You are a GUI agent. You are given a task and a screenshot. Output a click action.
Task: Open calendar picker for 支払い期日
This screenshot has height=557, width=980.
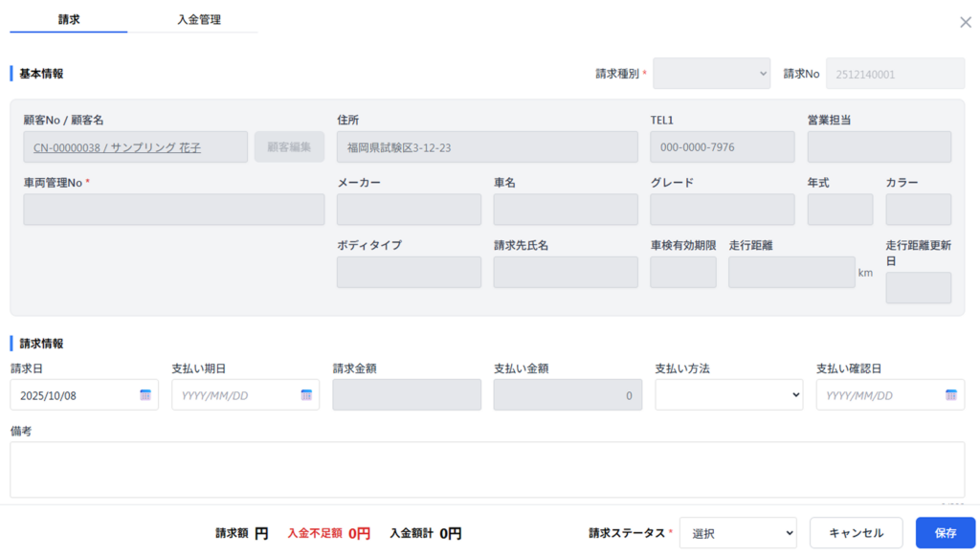coord(306,395)
